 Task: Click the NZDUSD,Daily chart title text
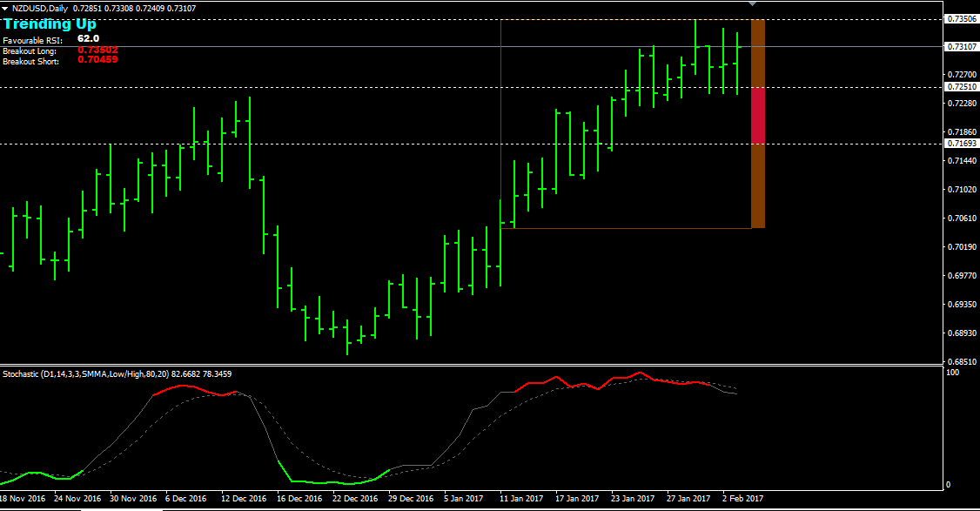(x=39, y=8)
